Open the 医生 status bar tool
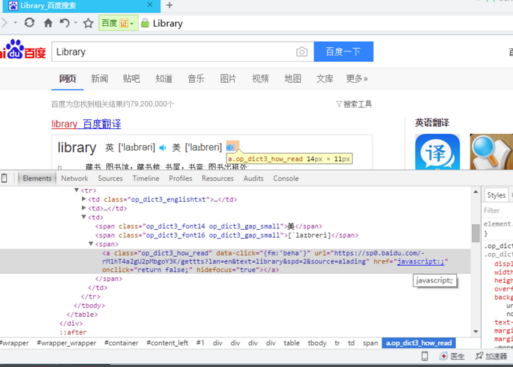The width and height of the screenshot is (513, 367). (x=452, y=356)
